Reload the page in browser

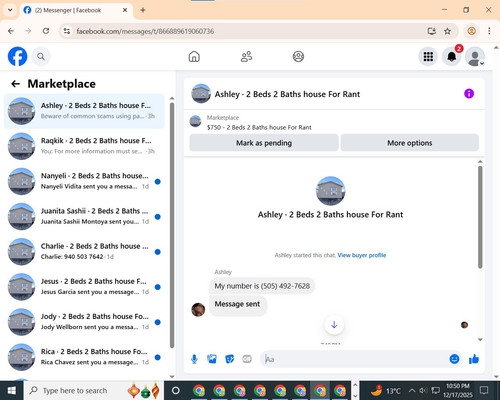46,31
